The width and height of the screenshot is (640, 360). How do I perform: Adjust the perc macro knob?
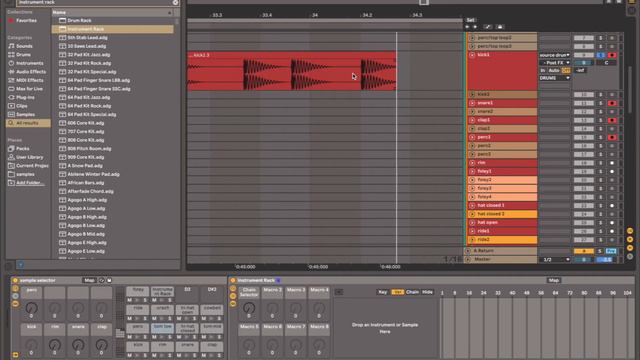31,308
